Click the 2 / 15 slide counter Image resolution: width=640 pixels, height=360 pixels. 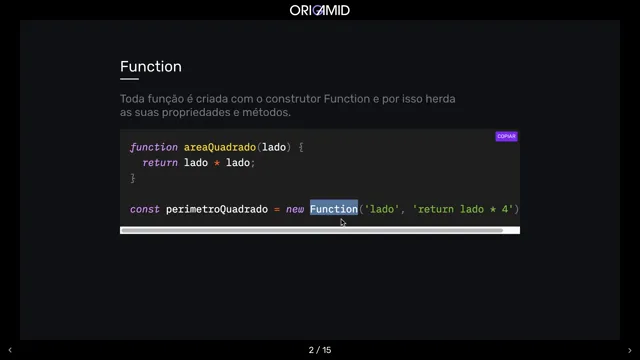(320, 350)
